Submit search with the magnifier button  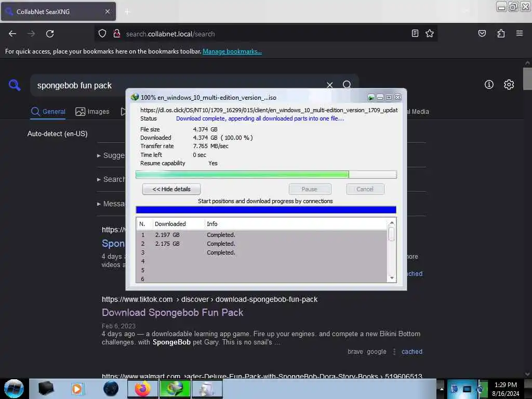347,85
